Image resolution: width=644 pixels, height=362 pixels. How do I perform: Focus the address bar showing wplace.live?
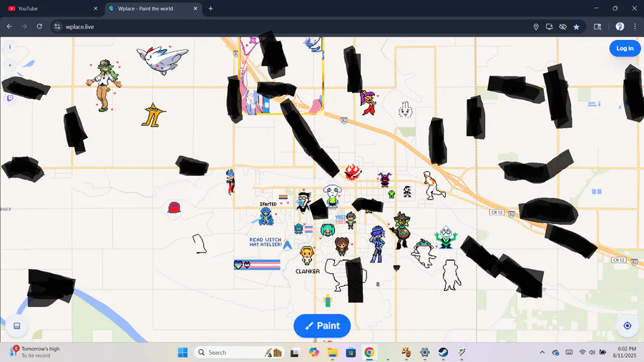click(288, 26)
